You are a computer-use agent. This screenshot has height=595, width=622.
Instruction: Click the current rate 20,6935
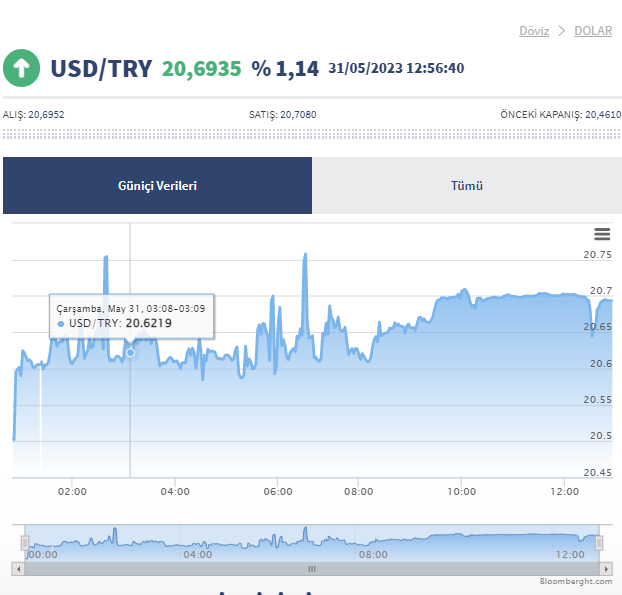tap(202, 69)
